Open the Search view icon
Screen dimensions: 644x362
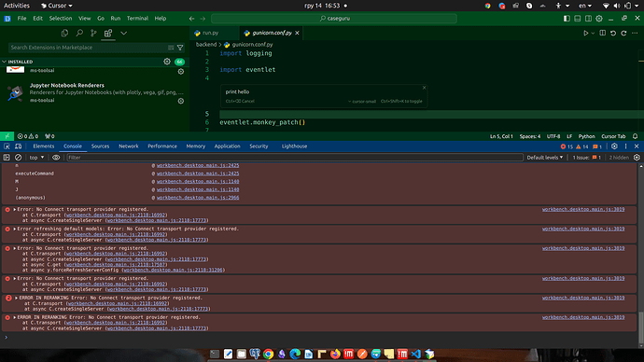pyautogui.click(x=78, y=33)
